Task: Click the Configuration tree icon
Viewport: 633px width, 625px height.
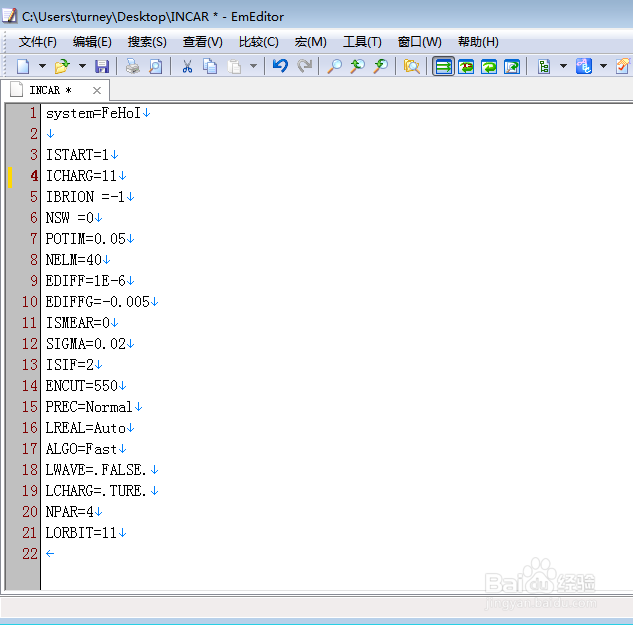Action: (544, 66)
